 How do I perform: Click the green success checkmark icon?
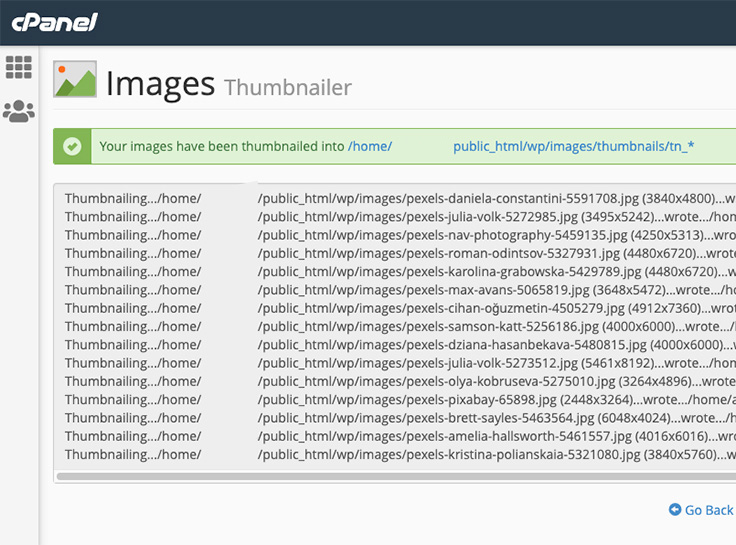[x=72, y=146]
